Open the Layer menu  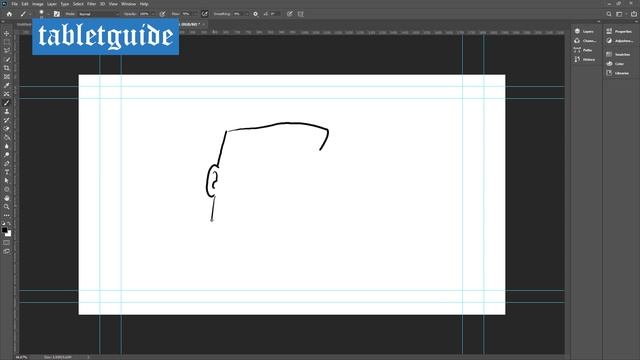click(52, 4)
